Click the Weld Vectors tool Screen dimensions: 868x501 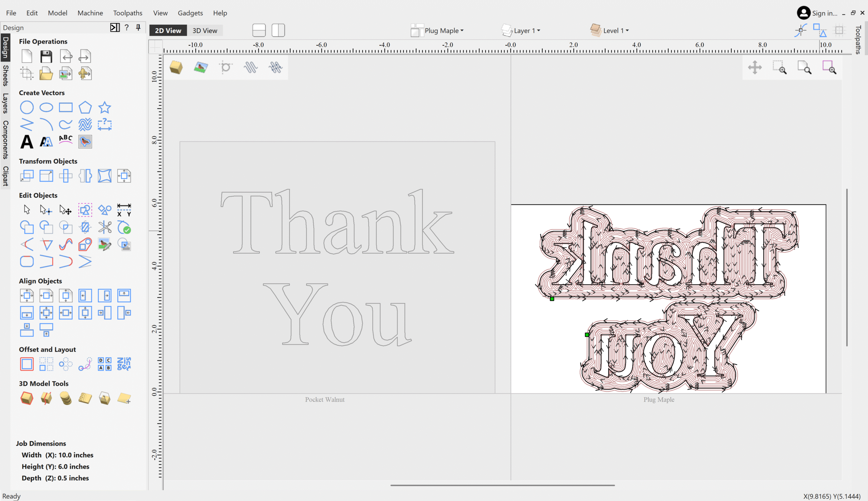pos(26,227)
